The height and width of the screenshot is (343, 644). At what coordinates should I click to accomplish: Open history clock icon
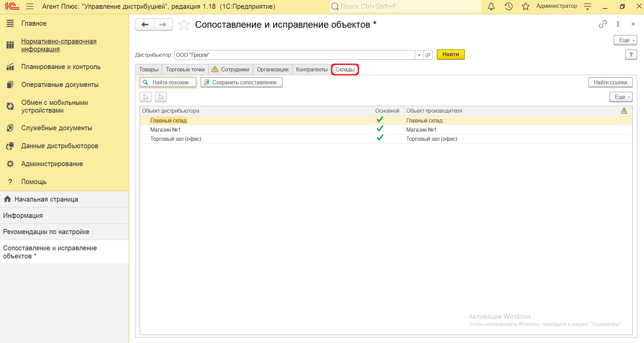point(508,6)
